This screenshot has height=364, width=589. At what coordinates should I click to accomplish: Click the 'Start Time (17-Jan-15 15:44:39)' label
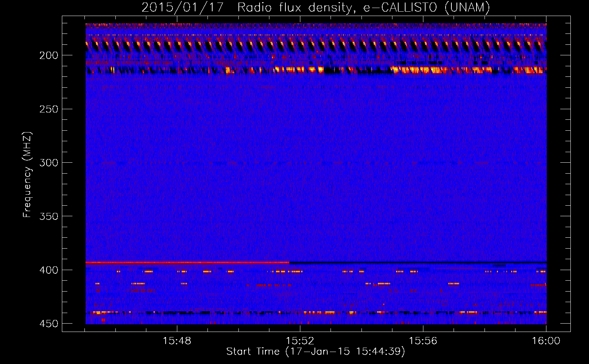coord(316,352)
